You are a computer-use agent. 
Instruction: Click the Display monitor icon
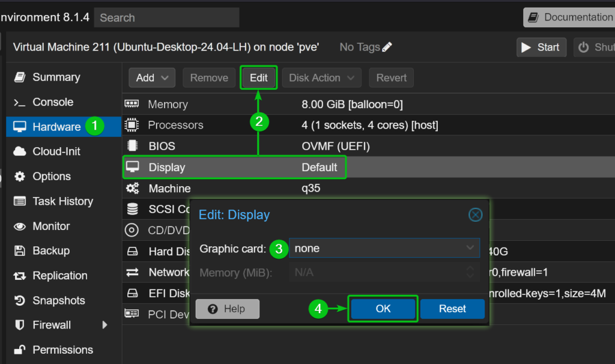[133, 167]
